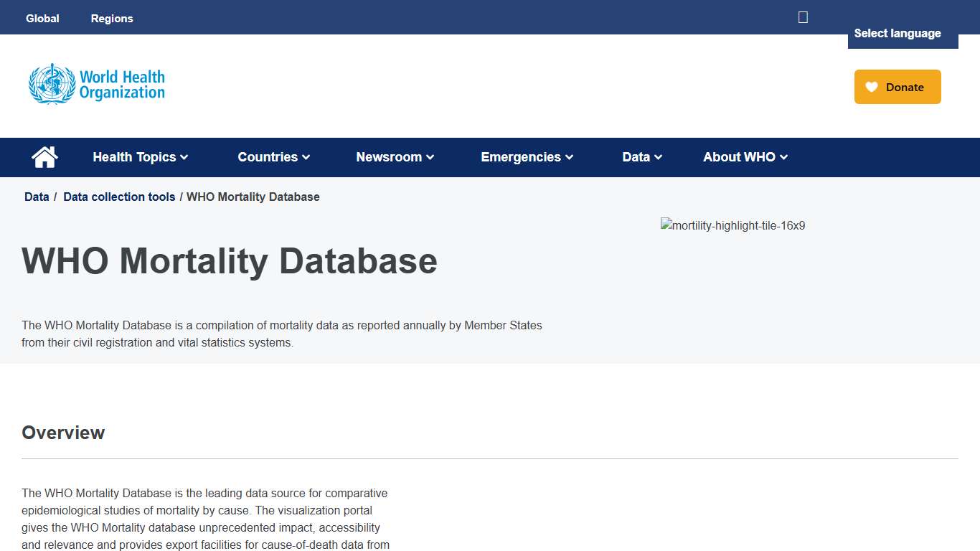Click the home navigation icon left of Health Topics
This screenshot has width=980, height=551.
point(44,156)
